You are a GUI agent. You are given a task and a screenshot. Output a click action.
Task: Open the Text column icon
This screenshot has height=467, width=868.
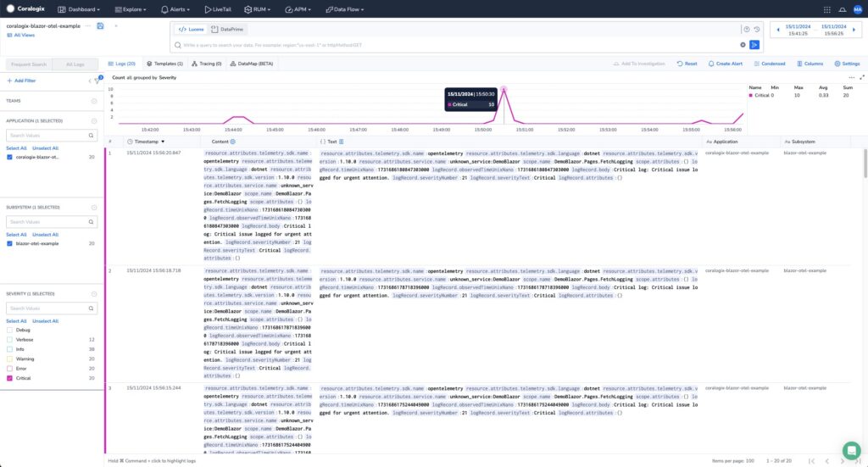point(341,142)
